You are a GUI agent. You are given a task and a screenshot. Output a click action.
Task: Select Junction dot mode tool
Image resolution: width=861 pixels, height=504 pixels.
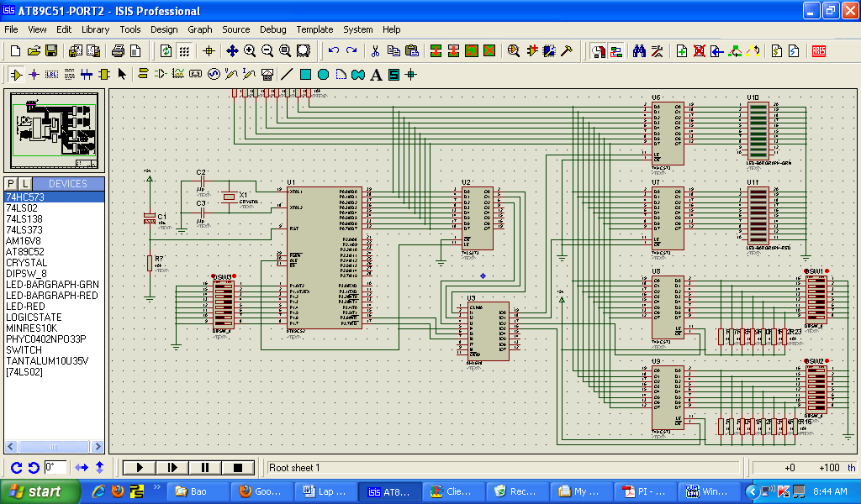click(x=34, y=74)
